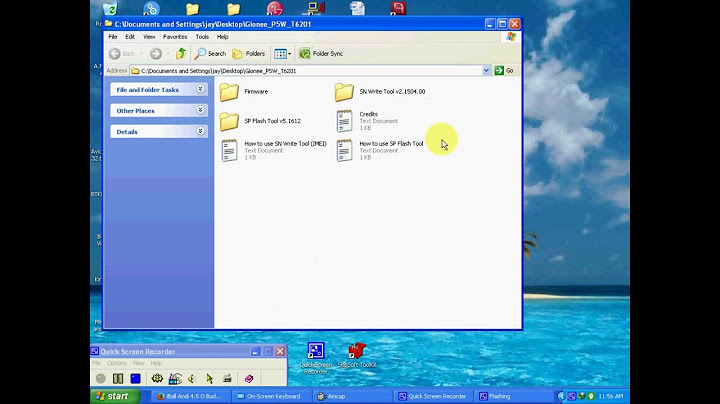This screenshot has width=720, height=404.
Task: Click the blue Stop button in Quick Screen Recorder
Action: pyautogui.click(x=135, y=379)
